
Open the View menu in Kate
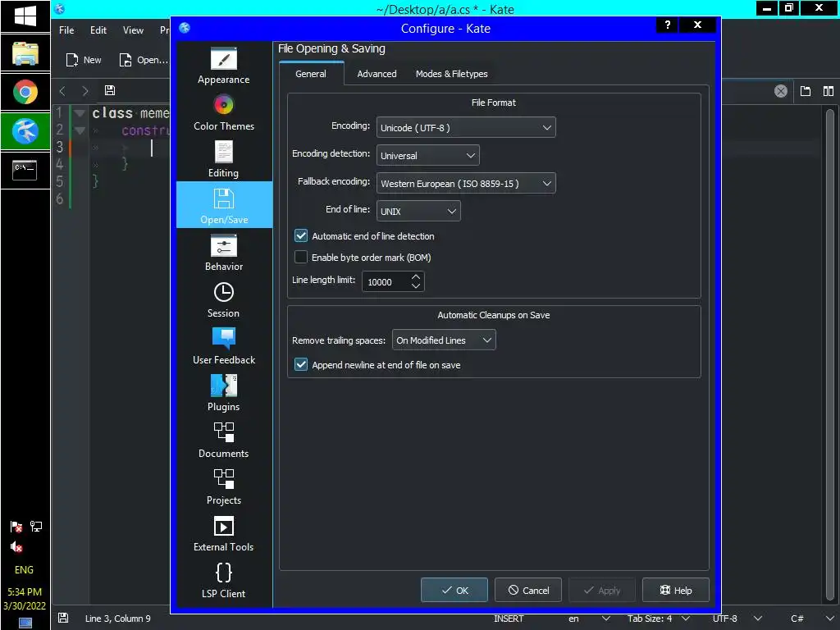pyautogui.click(x=133, y=30)
